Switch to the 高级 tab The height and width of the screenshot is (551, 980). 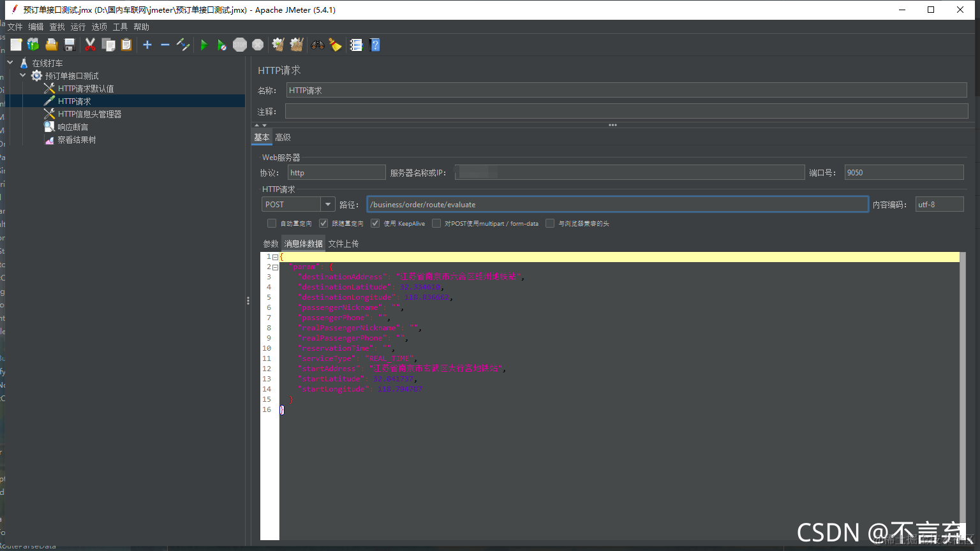(283, 137)
